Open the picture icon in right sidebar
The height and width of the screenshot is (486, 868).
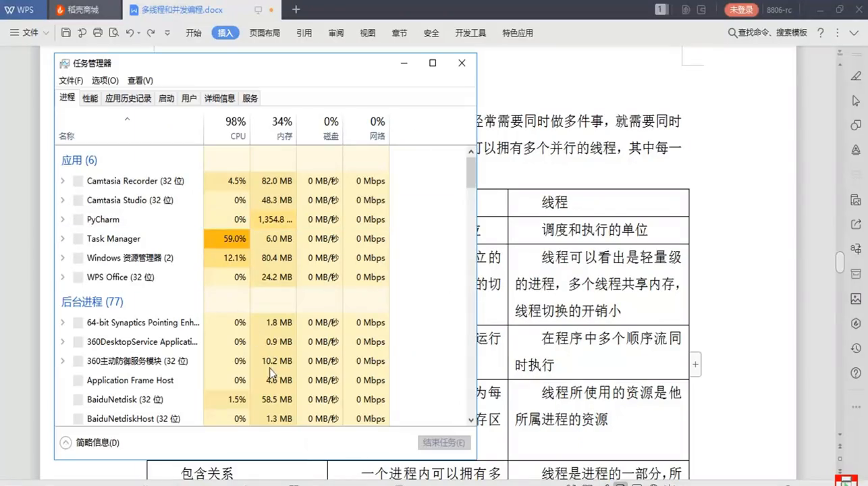tap(856, 298)
